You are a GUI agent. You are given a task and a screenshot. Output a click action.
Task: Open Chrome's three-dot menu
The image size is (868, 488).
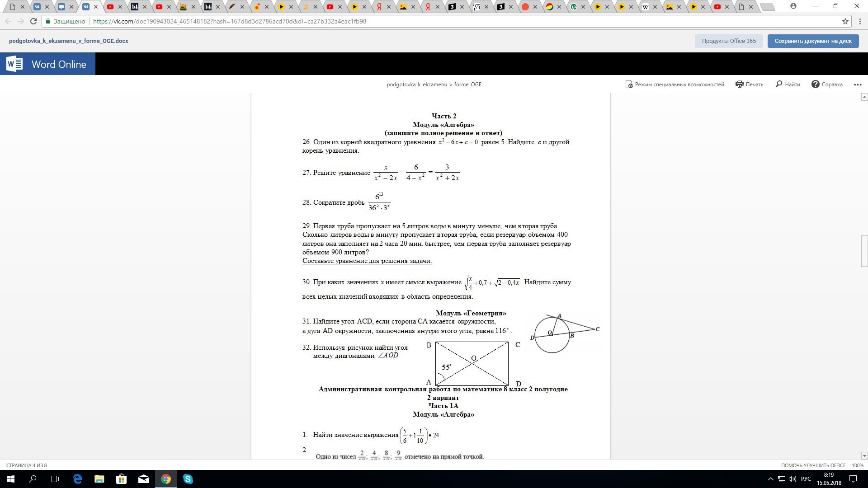click(860, 21)
